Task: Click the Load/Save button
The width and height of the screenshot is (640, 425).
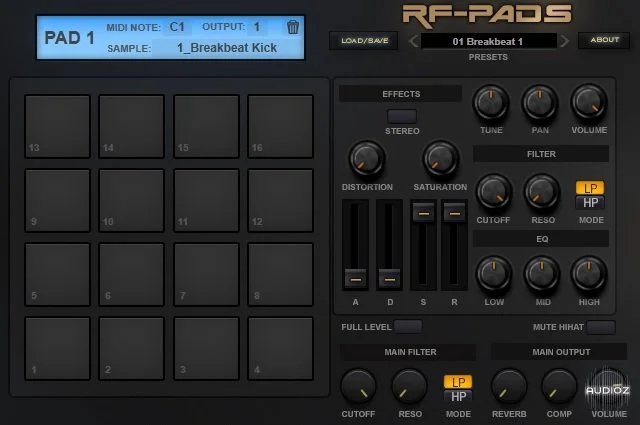Action: click(364, 40)
